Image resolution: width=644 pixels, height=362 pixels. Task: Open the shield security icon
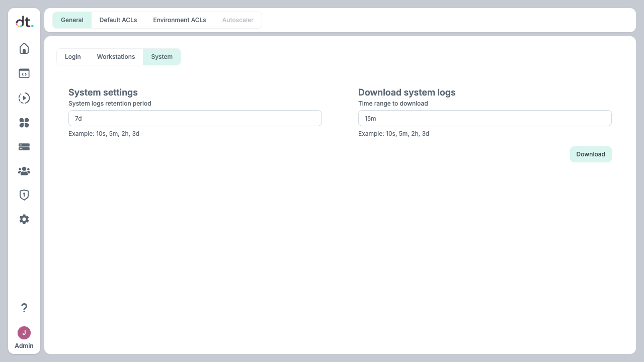24,195
